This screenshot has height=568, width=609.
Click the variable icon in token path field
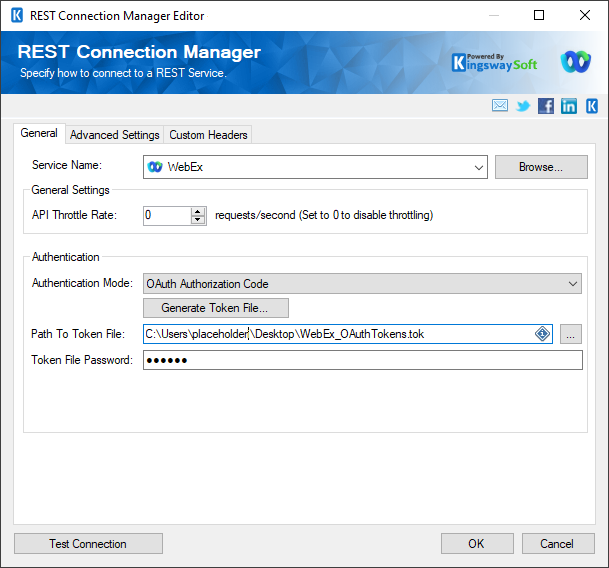click(542, 333)
